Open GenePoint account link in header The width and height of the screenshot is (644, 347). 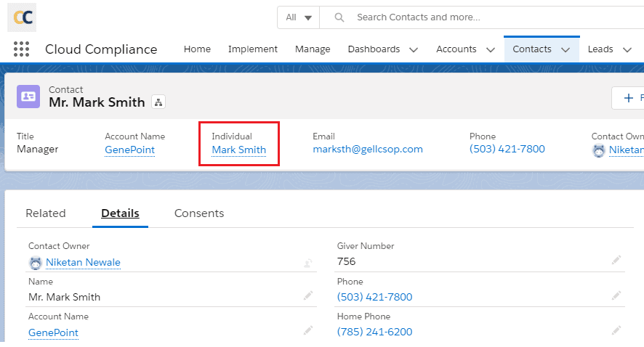[x=129, y=150]
